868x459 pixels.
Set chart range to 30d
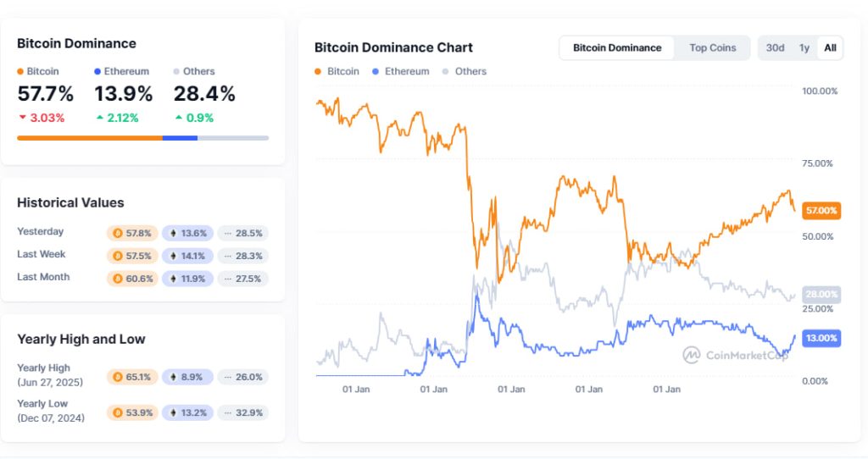pos(775,47)
